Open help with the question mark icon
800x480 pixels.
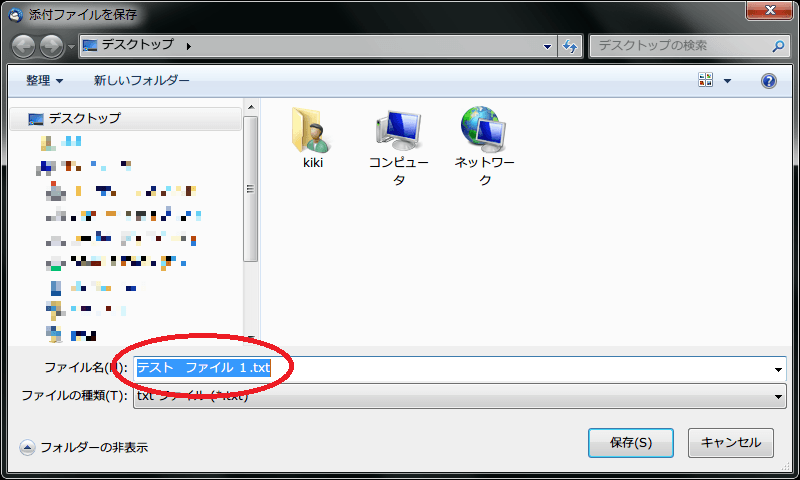[x=768, y=81]
